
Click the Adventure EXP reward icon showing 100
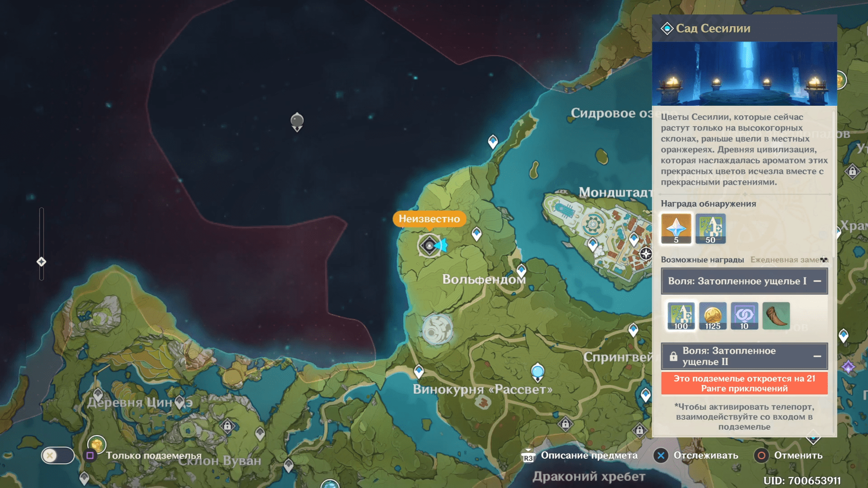[x=681, y=316]
